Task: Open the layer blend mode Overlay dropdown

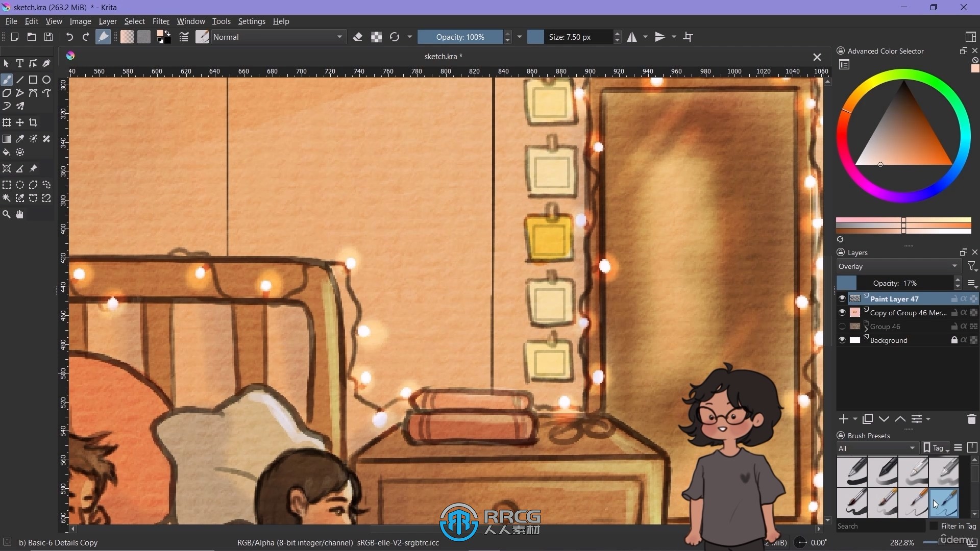Action: [898, 266]
